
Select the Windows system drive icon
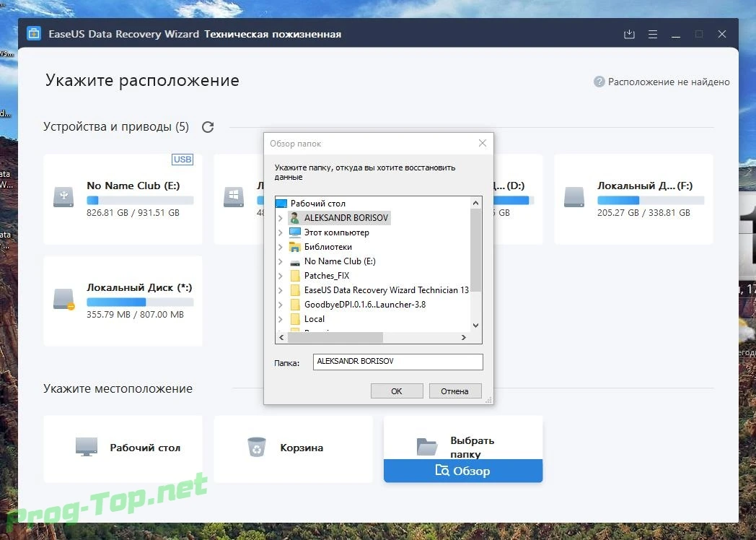[234, 197]
